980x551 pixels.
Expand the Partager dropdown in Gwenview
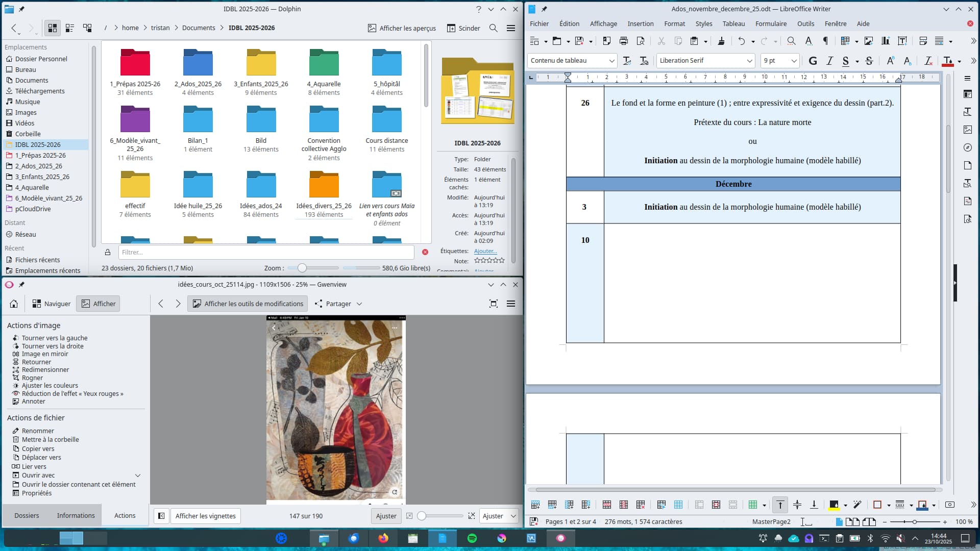pyautogui.click(x=359, y=304)
